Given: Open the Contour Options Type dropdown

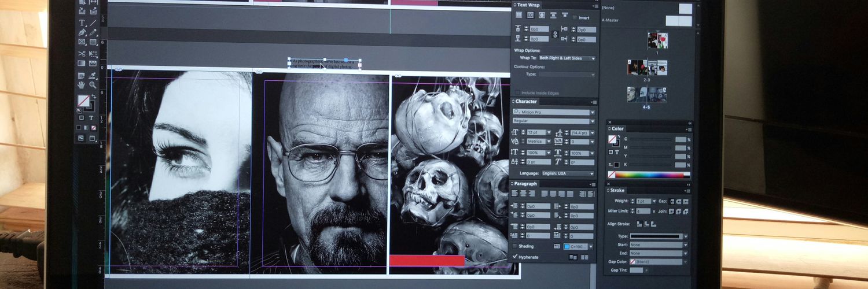Looking at the screenshot, I should (568, 75).
